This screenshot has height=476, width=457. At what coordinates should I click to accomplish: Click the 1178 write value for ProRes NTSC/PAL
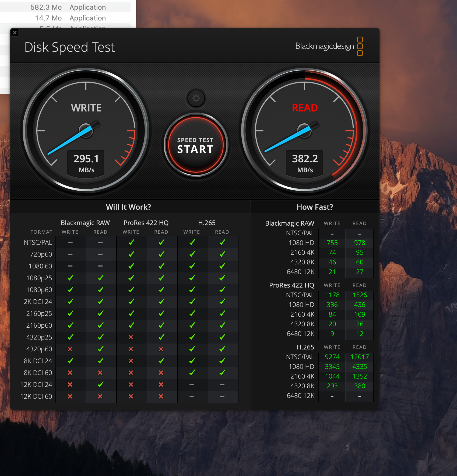point(332,295)
